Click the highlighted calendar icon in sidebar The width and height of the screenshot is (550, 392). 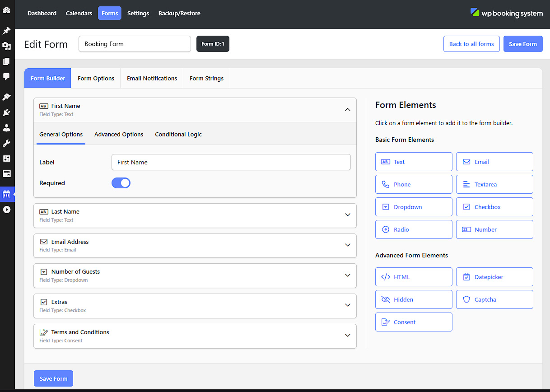(6, 195)
